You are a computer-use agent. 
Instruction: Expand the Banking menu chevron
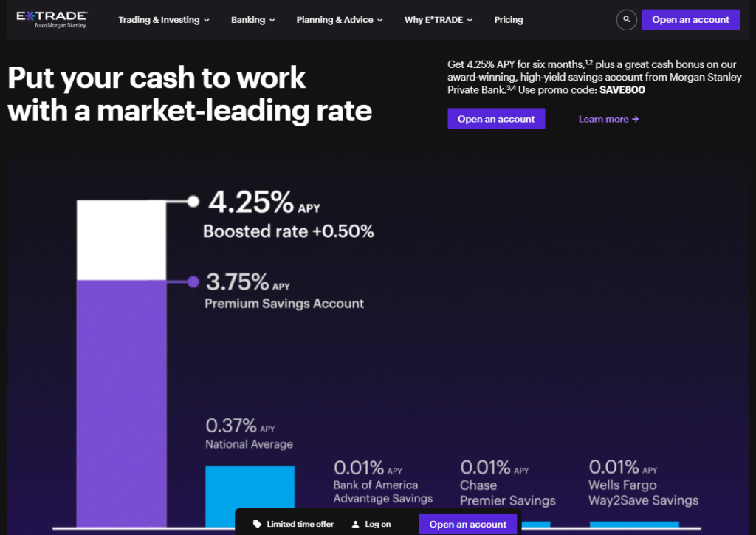(272, 20)
